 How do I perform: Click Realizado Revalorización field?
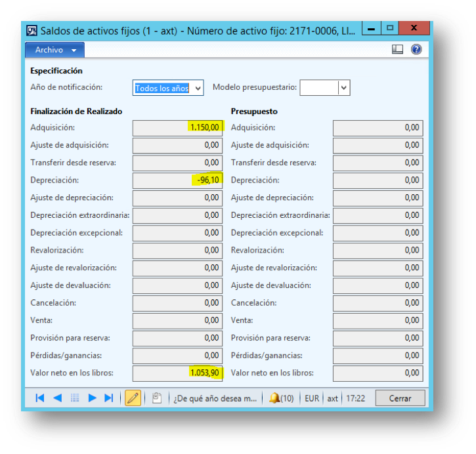click(x=177, y=251)
